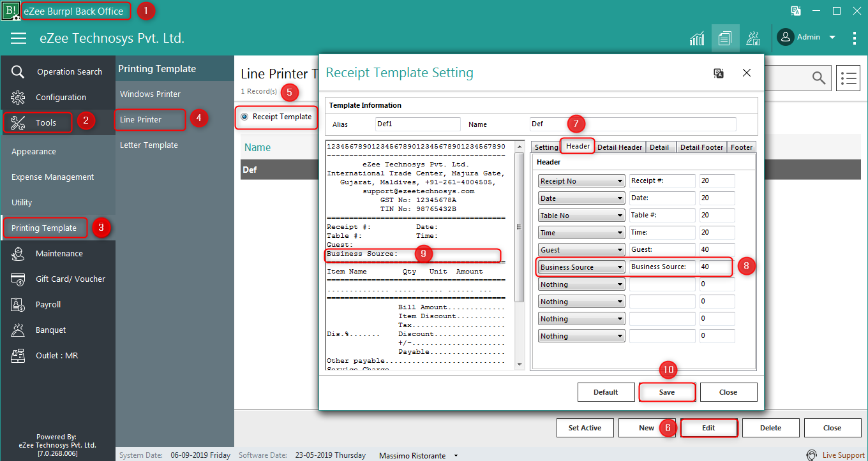The image size is (868, 461).
Task: Switch to the Header tab
Action: (x=578, y=147)
